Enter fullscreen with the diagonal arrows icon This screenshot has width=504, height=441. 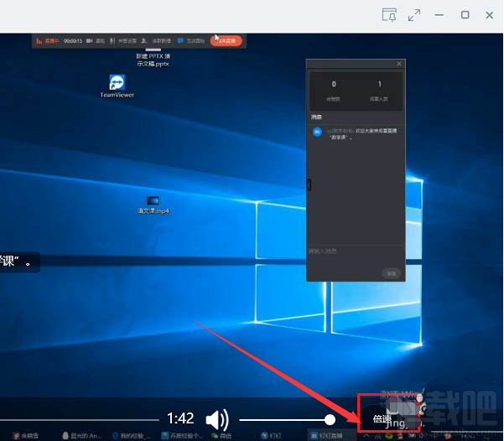pyautogui.click(x=414, y=15)
